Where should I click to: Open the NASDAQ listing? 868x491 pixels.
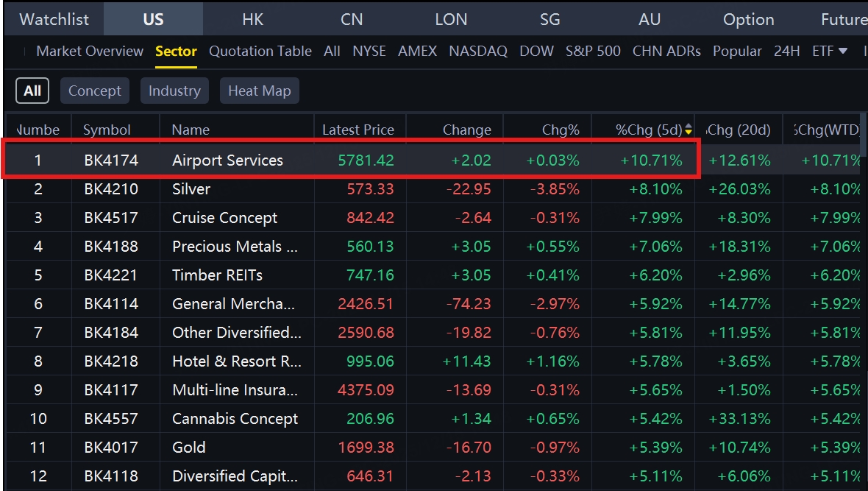478,52
